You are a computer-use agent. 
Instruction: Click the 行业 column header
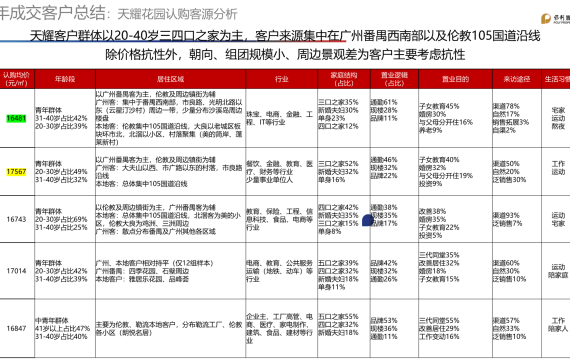(281, 79)
